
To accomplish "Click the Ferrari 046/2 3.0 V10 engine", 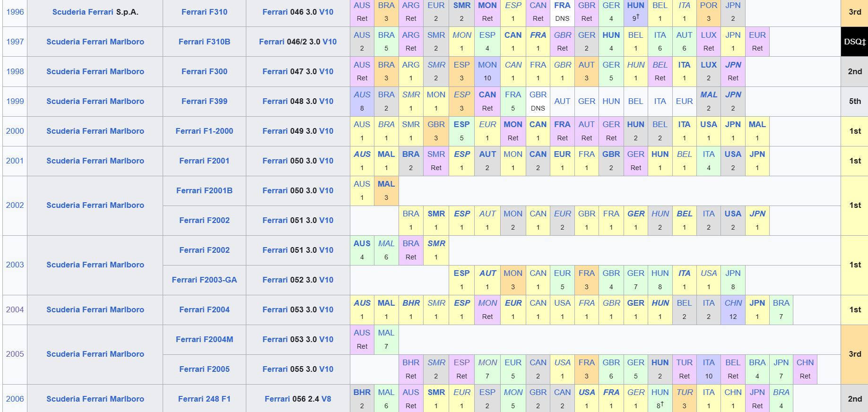I will click(x=298, y=42).
